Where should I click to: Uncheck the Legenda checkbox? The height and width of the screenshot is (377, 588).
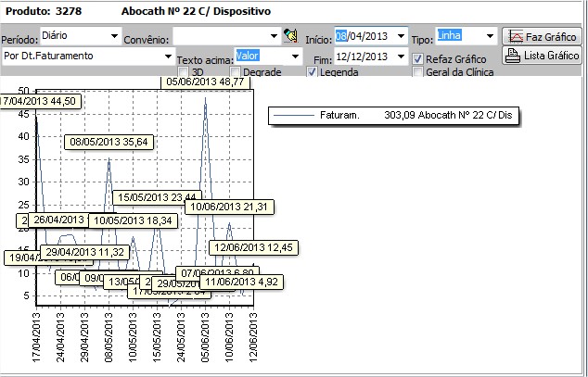[x=313, y=72]
